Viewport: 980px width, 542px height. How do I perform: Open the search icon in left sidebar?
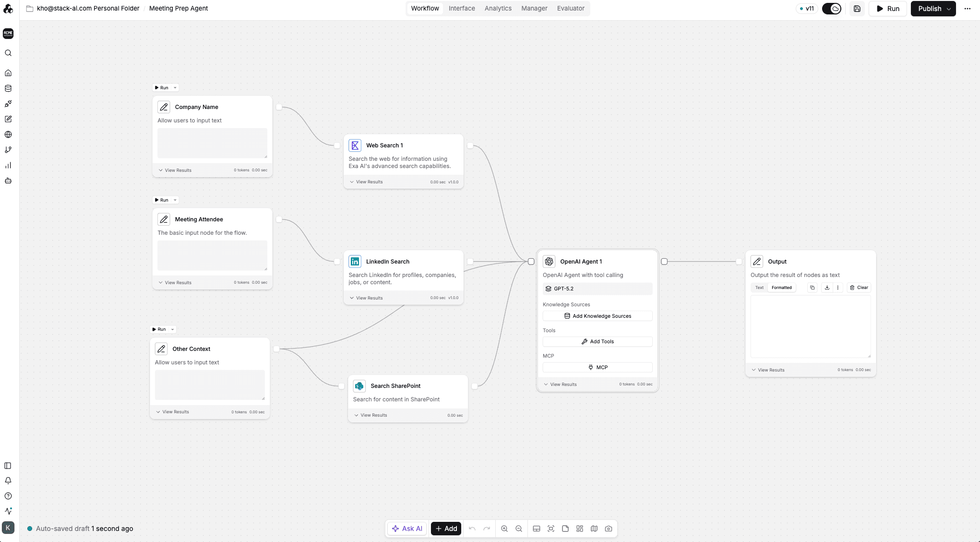click(8, 53)
